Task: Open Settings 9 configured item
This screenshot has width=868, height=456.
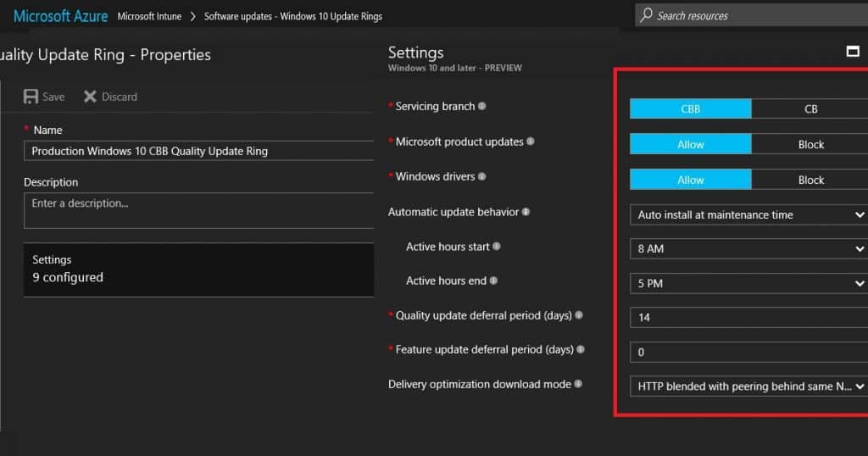Action: pyautogui.click(x=198, y=270)
